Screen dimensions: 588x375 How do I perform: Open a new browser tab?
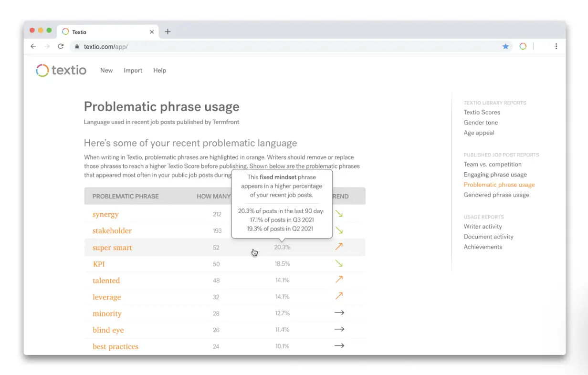(x=168, y=32)
